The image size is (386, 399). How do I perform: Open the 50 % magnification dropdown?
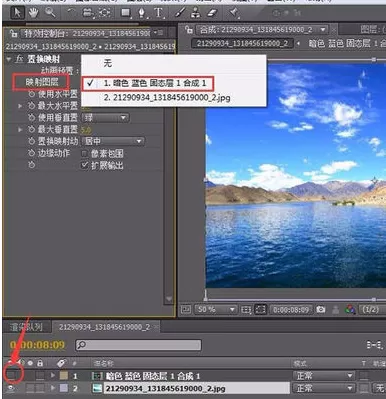[x=215, y=310]
